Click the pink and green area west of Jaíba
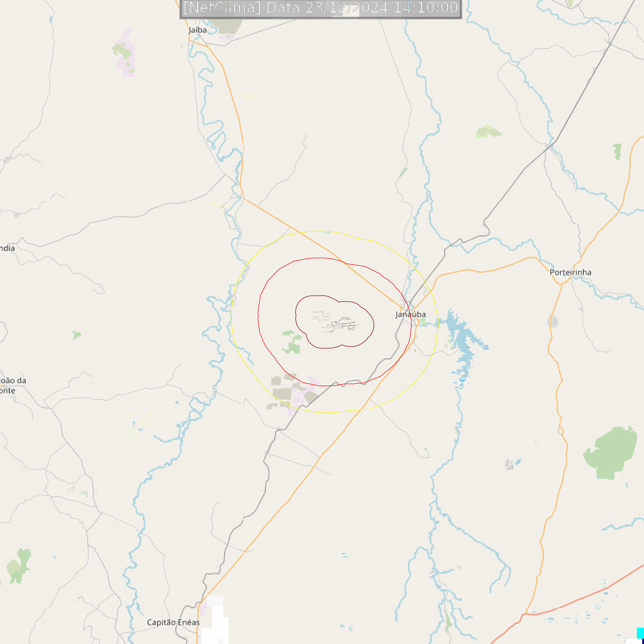 [124, 53]
